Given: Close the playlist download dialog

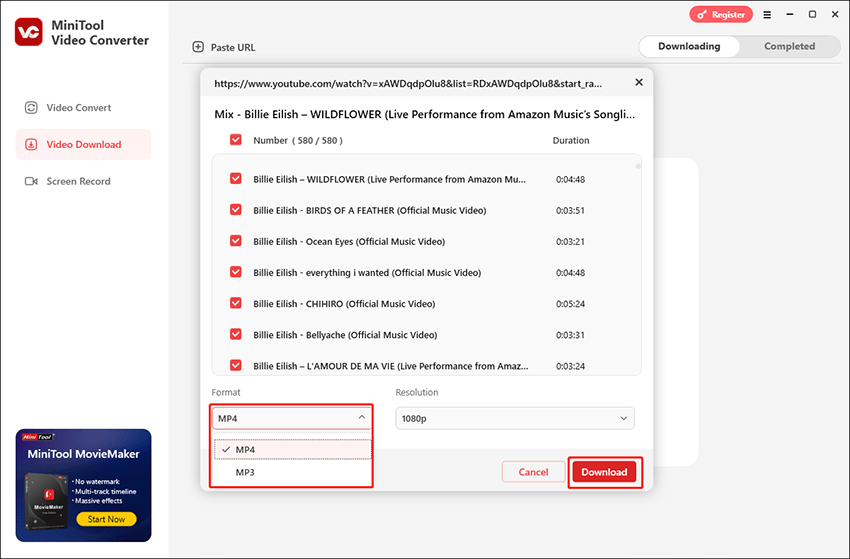Looking at the screenshot, I should tap(639, 82).
